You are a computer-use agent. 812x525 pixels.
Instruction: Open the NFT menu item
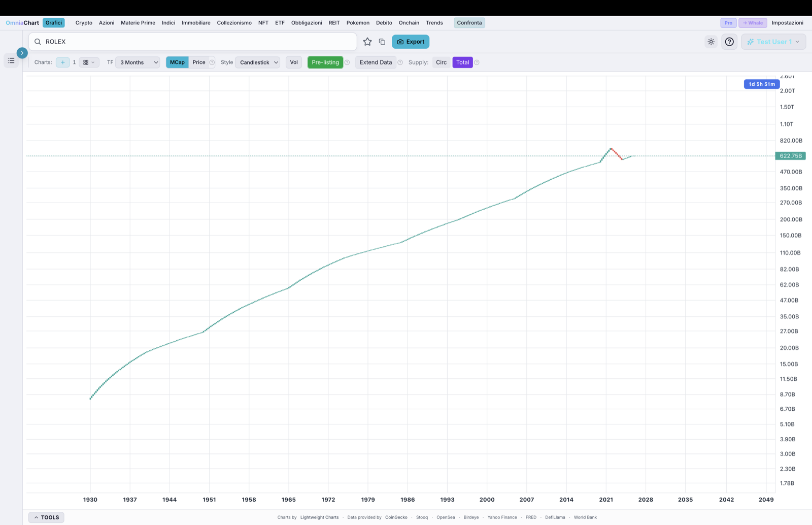coord(263,23)
